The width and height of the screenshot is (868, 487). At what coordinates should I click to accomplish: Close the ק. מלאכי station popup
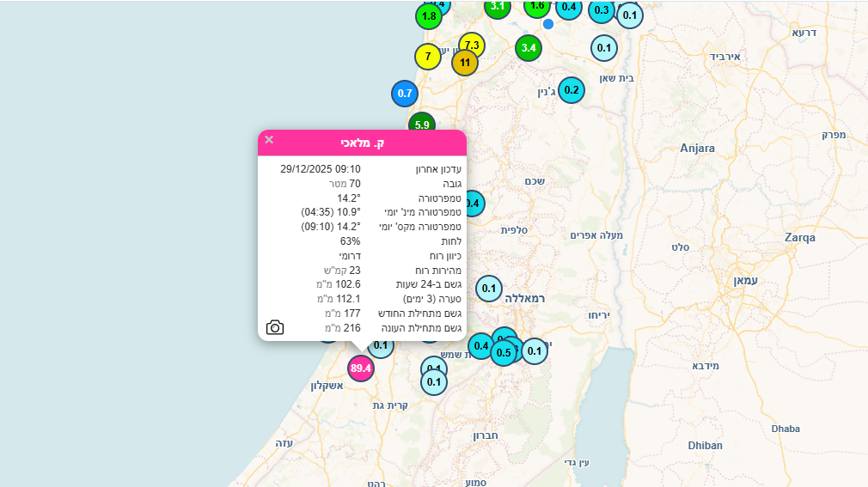point(269,140)
